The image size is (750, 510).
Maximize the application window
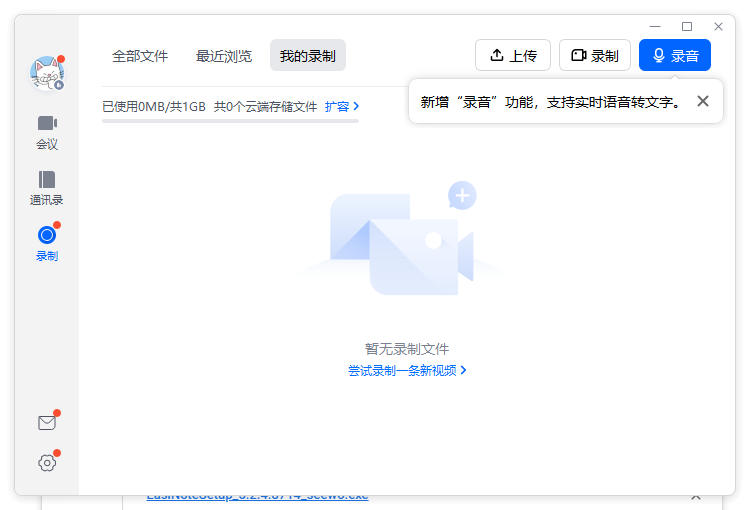click(687, 27)
